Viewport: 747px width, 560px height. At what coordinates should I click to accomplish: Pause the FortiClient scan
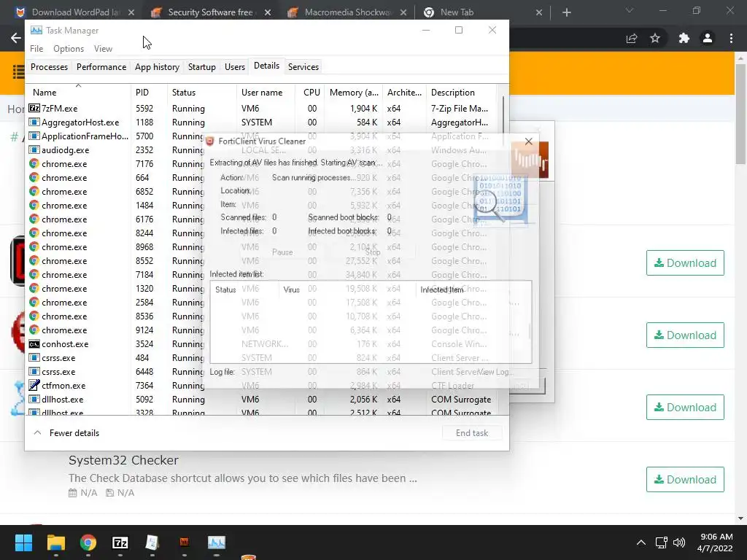(x=282, y=252)
